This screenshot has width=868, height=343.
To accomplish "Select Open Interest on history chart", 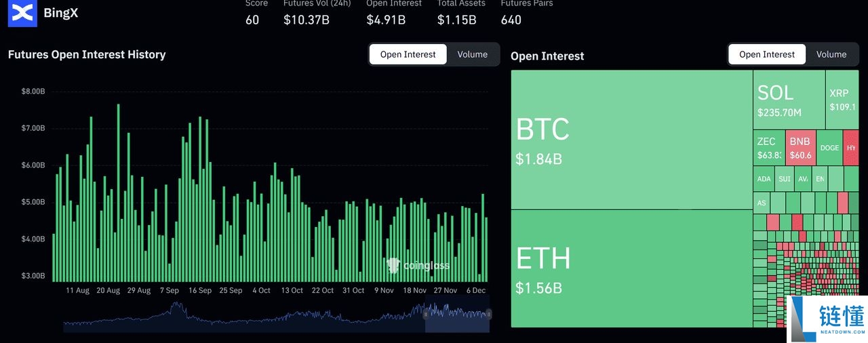I will 408,54.
